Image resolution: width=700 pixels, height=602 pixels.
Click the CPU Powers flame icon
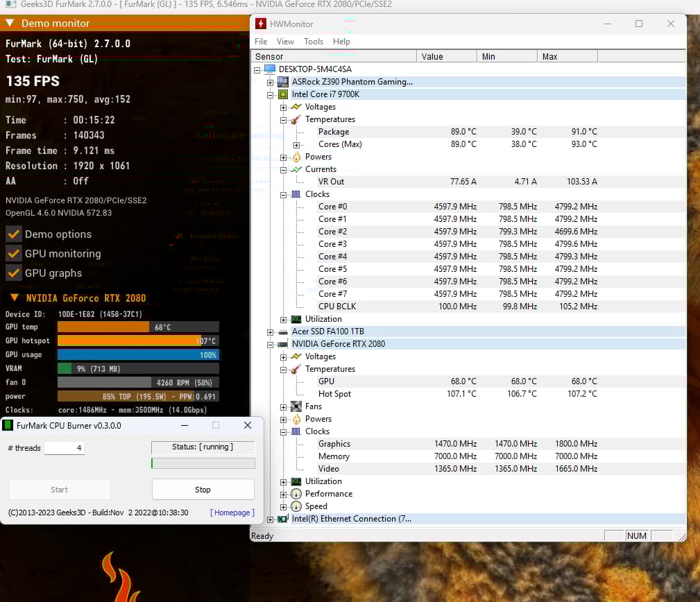[296, 157]
